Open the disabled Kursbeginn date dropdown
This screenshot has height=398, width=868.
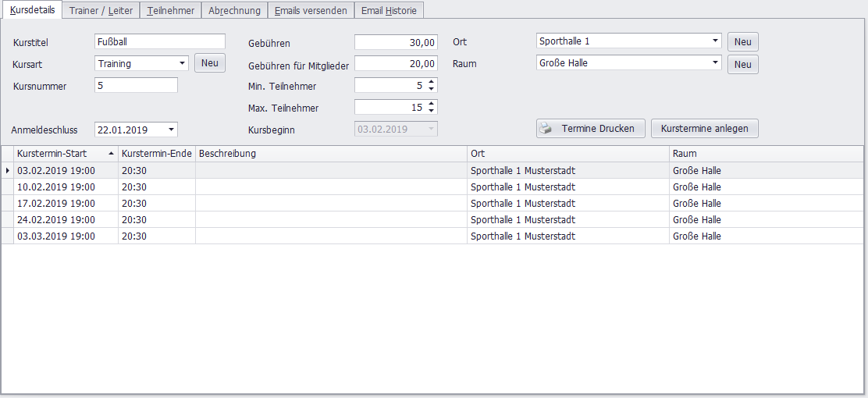point(431,129)
